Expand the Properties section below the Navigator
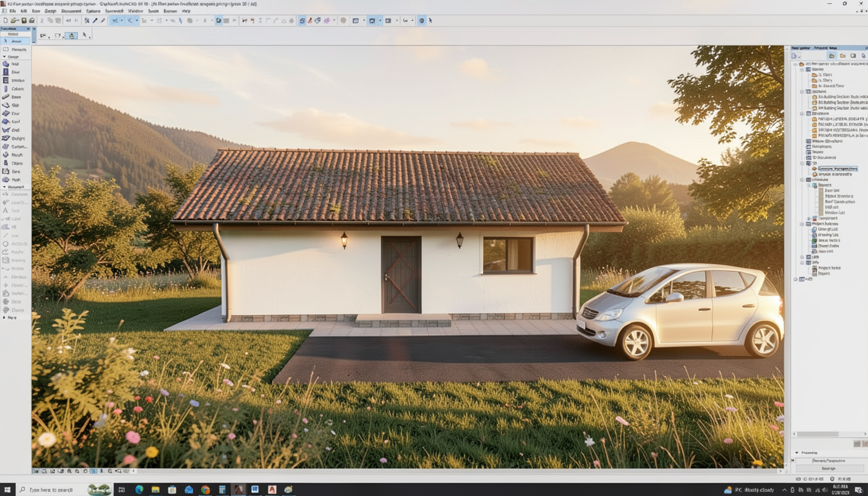 coord(797,453)
